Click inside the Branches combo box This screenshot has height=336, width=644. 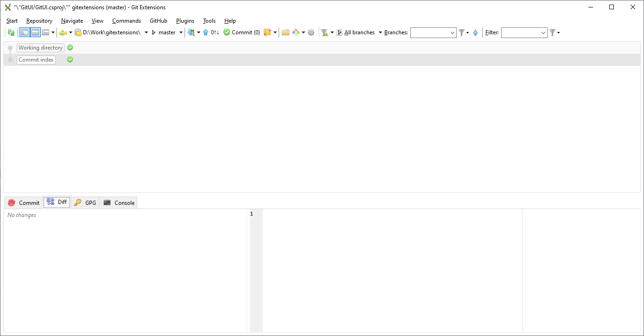tap(431, 32)
